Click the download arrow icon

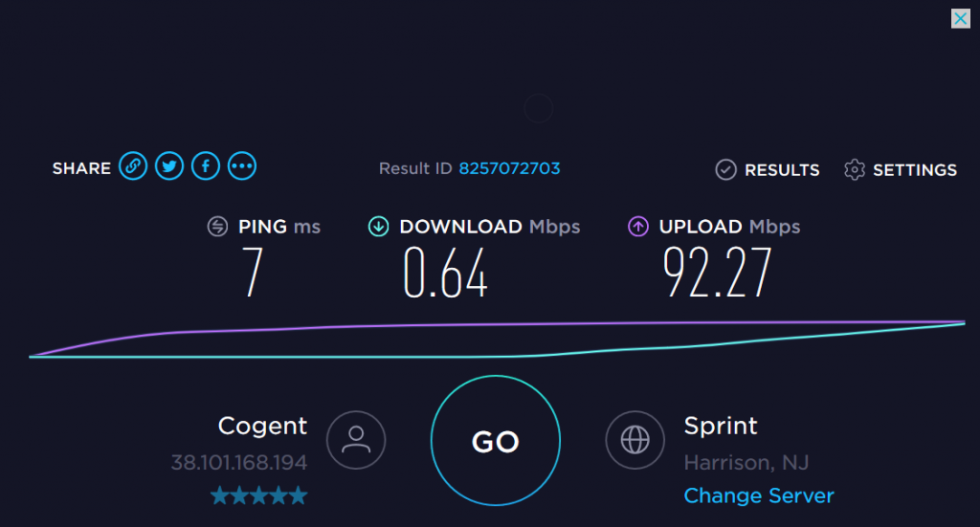(x=378, y=226)
